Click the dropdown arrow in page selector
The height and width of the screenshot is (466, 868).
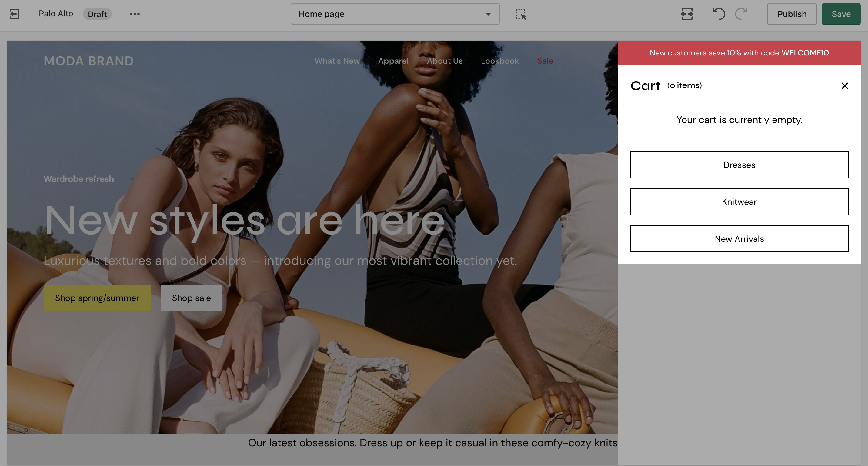point(488,14)
